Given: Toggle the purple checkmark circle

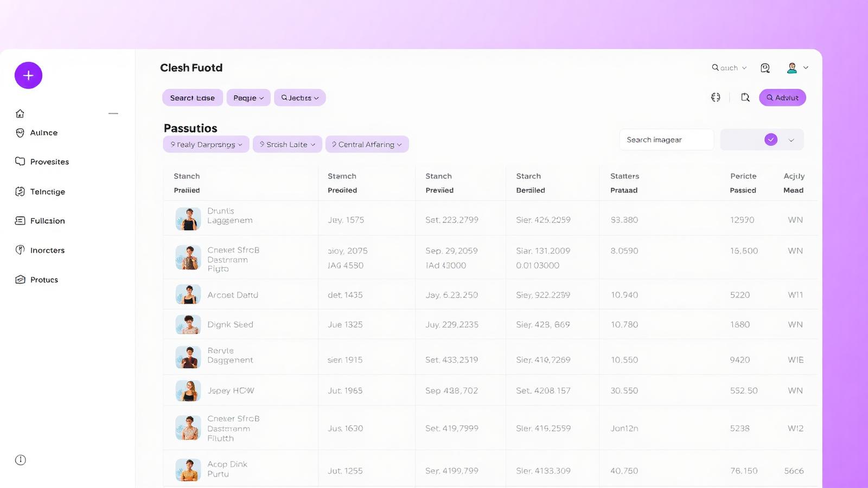Looking at the screenshot, I should [x=770, y=140].
